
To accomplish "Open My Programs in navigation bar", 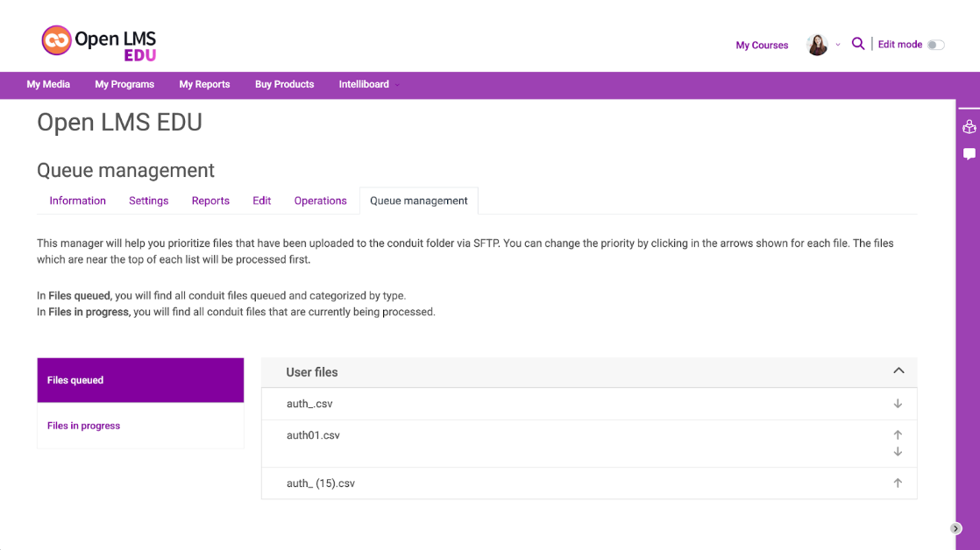I will (124, 84).
